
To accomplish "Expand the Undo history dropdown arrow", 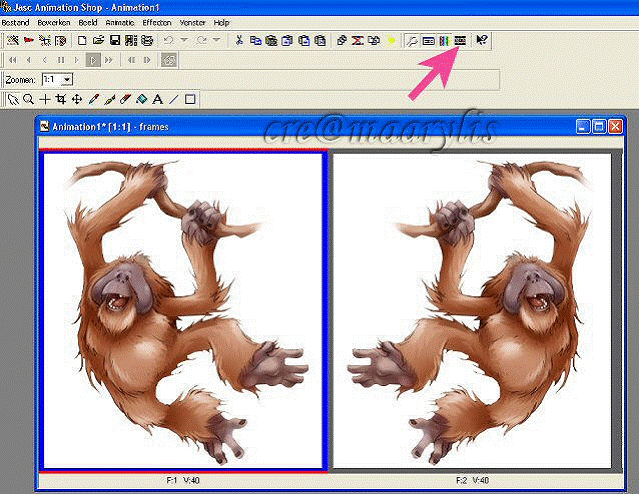I will (x=184, y=40).
